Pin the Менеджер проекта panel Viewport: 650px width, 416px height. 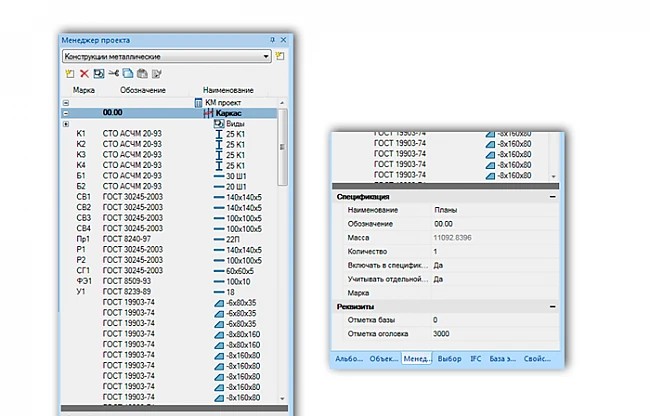coord(273,40)
